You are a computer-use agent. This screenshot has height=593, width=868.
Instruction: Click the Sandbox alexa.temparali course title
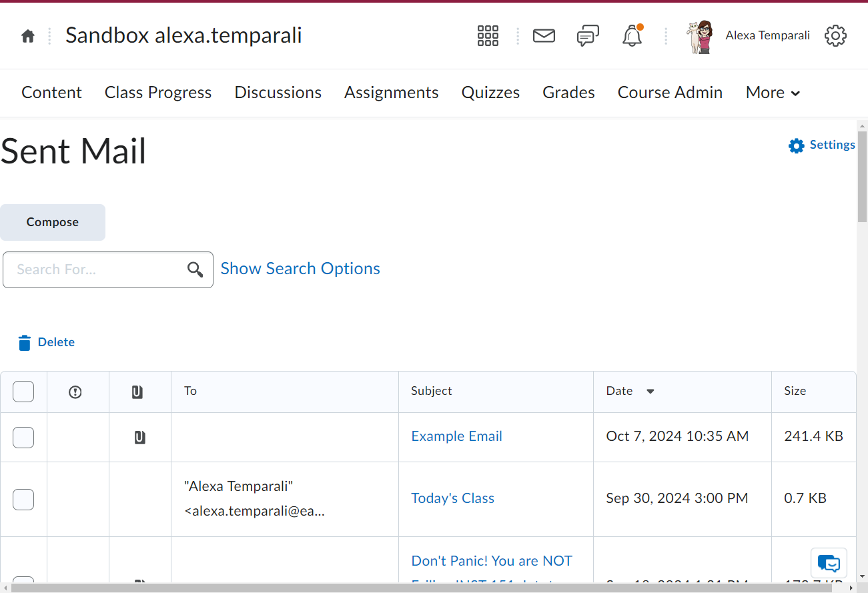click(183, 35)
